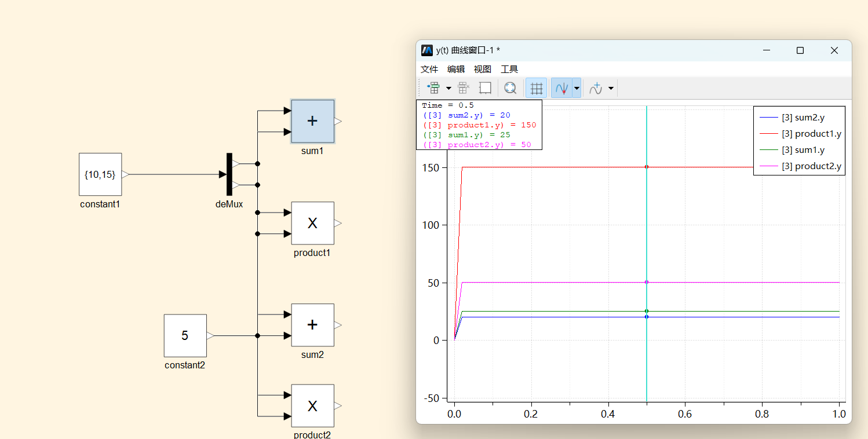The height and width of the screenshot is (439, 868).
Task: Click the plot window app icon in title bar
Action: [x=427, y=50]
